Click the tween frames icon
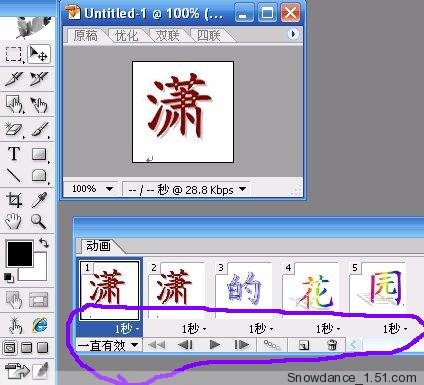Screen dimensions: 424x385 click(x=272, y=345)
